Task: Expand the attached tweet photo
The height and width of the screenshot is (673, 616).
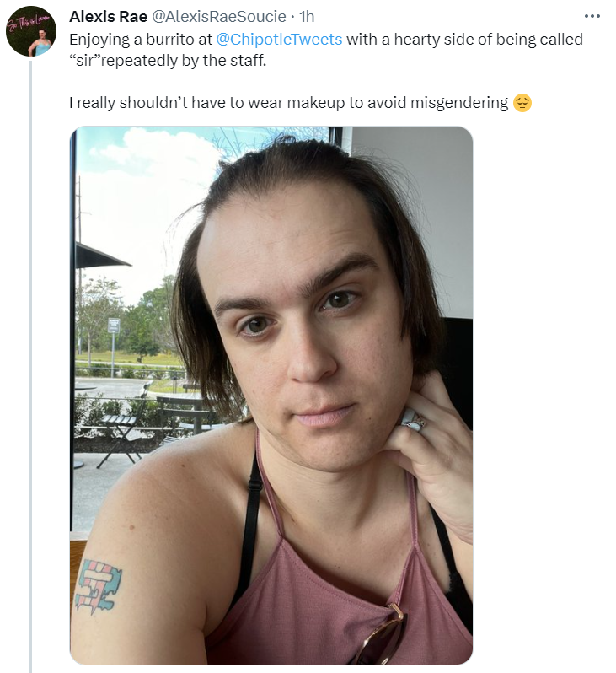Action: pyautogui.click(x=271, y=396)
